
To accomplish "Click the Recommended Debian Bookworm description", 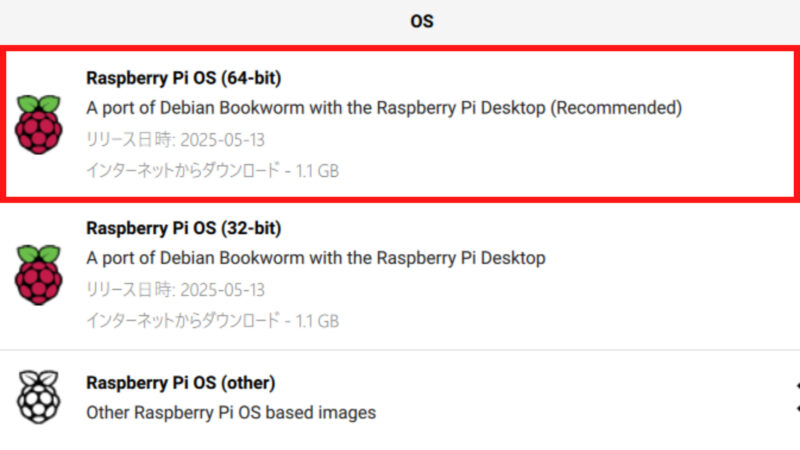I will tap(384, 108).
